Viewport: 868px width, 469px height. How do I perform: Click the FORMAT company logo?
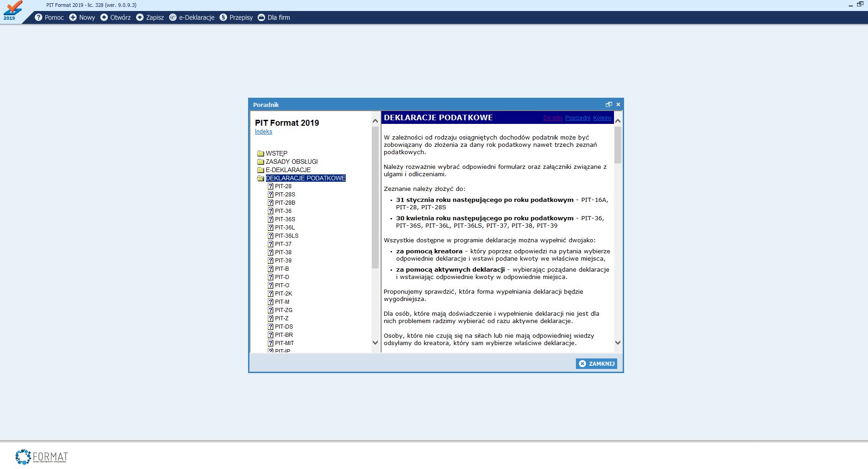pos(42,457)
